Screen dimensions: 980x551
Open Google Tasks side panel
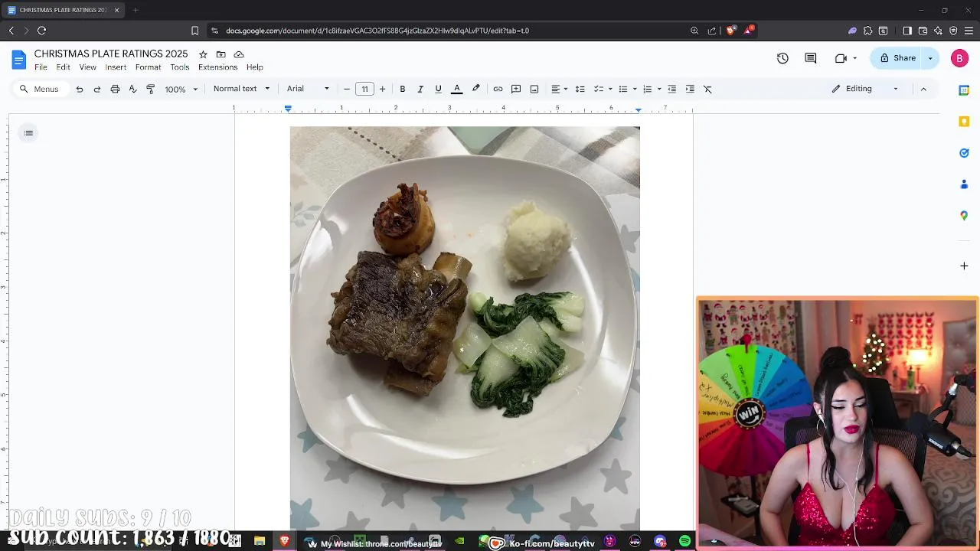point(964,153)
